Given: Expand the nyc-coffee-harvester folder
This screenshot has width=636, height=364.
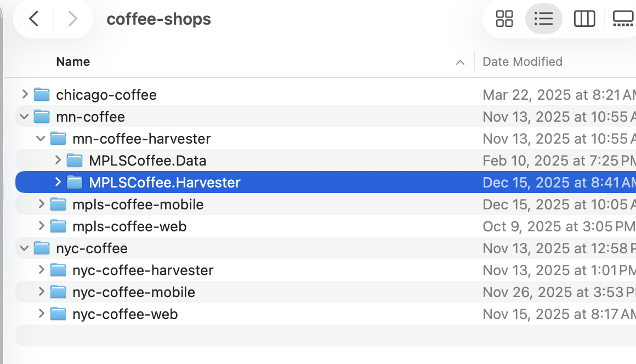Looking at the screenshot, I should point(41,270).
